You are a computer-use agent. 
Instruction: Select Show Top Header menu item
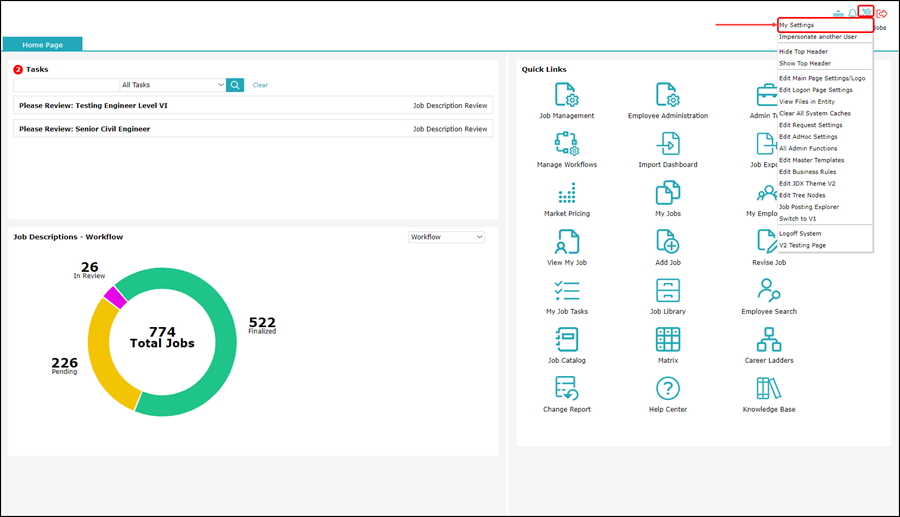(x=805, y=63)
